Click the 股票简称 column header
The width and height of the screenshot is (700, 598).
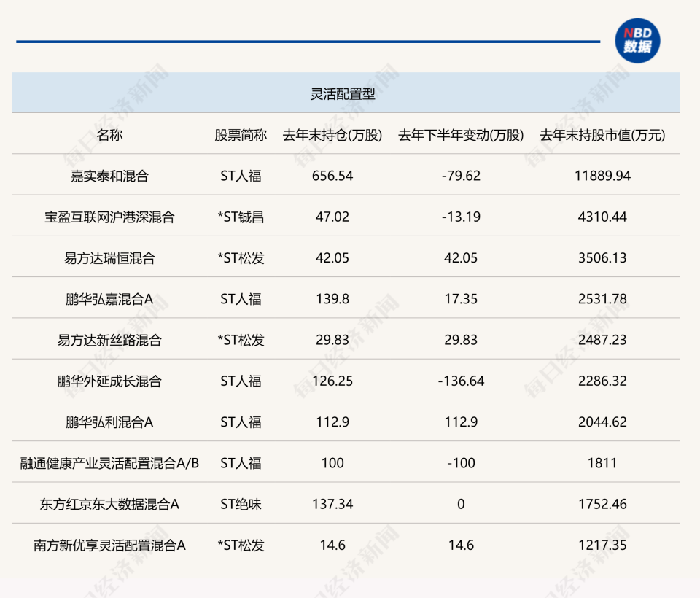[x=241, y=135]
